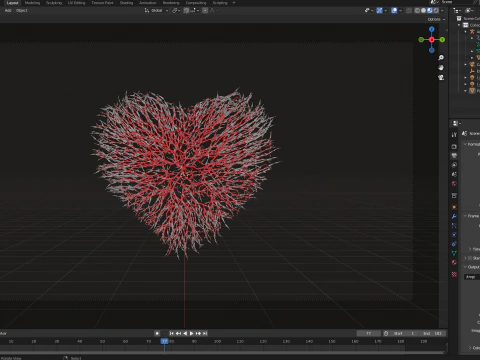This screenshot has width=480, height=360.
Task: Toggle show gizmos button
Action: [379, 11]
